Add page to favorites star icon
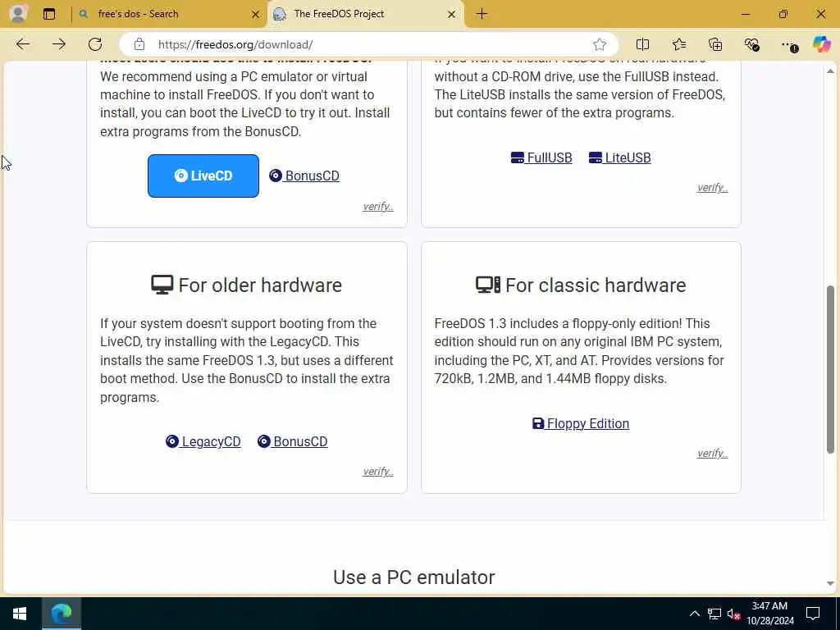Screen dimensions: 840x630 pos(600,44)
